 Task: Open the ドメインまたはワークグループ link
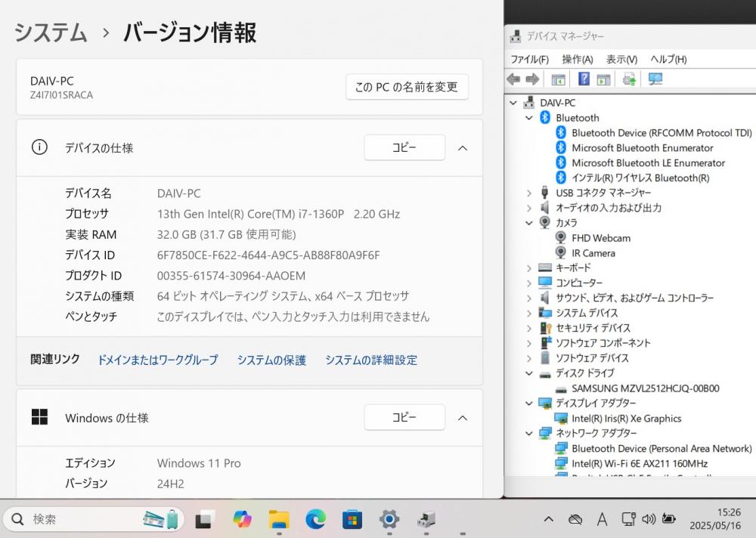pos(158,360)
